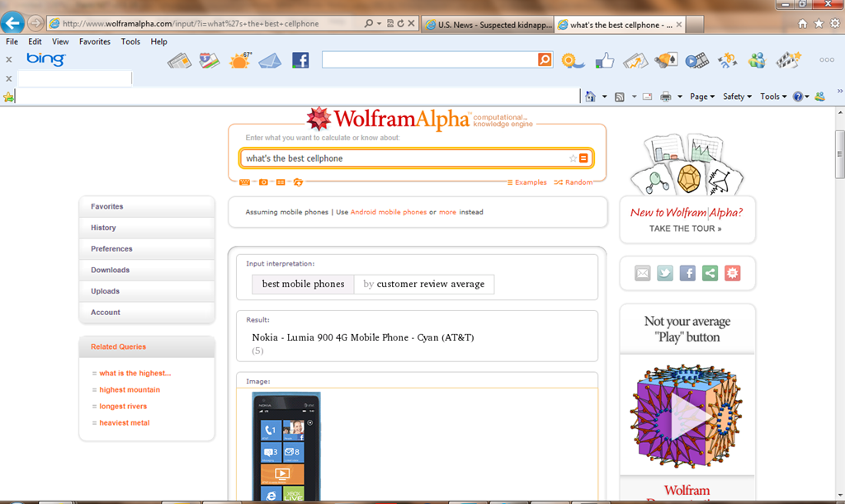Click WolframAlpha data input table icon
845x504 pixels.
click(x=281, y=182)
